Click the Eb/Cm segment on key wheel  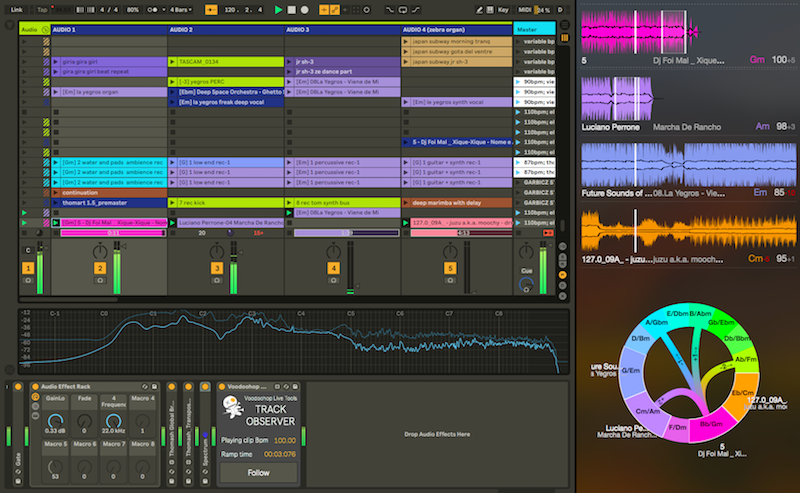742,393
